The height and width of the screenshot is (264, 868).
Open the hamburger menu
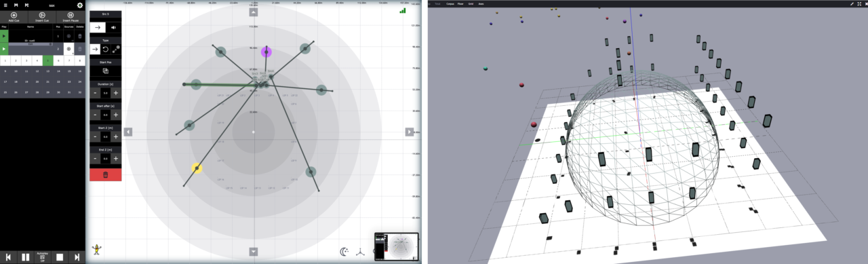(5, 5)
